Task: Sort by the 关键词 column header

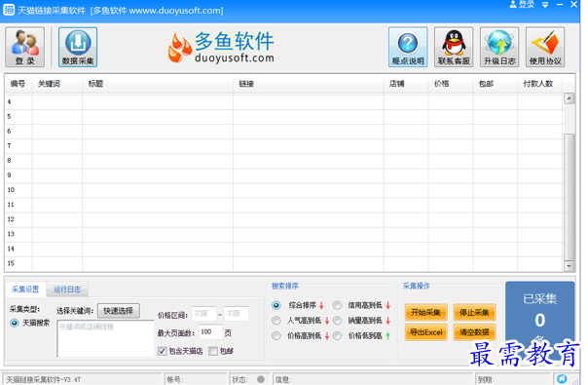Action: click(57, 84)
